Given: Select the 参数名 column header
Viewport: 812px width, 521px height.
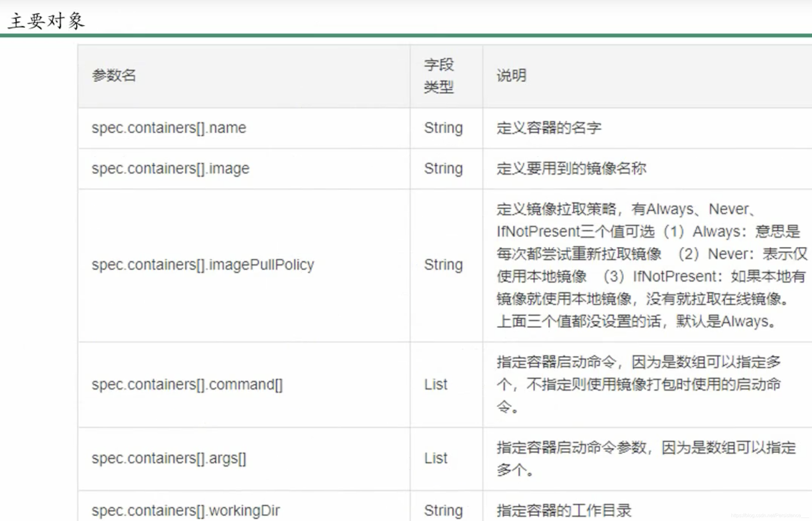Looking at the screenshot, I should point(115,75).
